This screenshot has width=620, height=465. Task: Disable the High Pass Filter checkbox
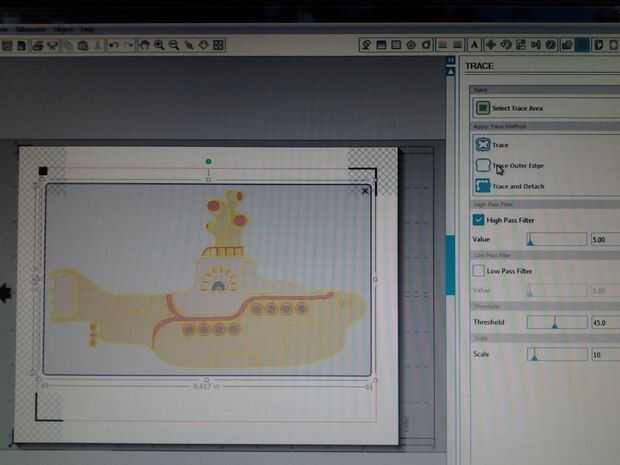[478, 220]
